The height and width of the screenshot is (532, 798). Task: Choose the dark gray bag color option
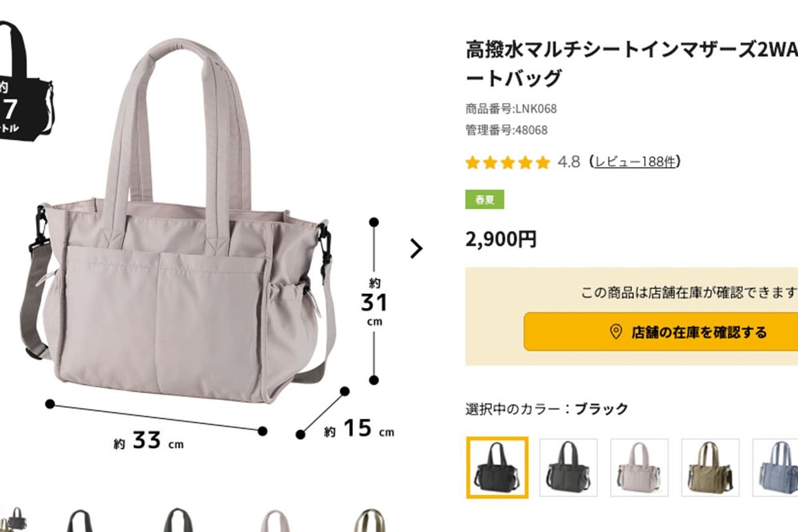(x=568, y=468)
